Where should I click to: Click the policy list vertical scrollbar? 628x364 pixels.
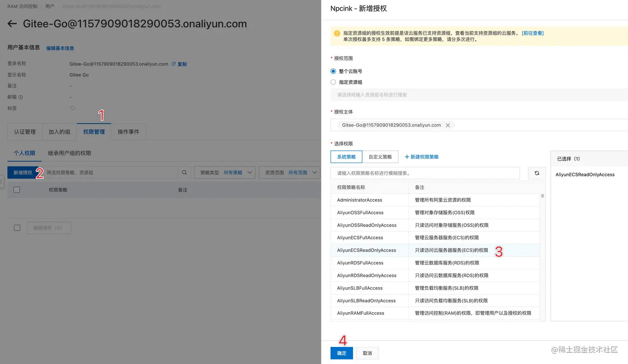[542, 195]
